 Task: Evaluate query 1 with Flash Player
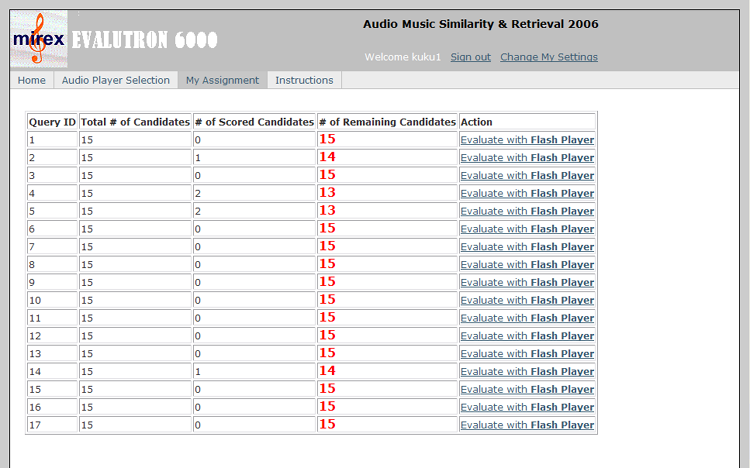[x=527, y=140]
